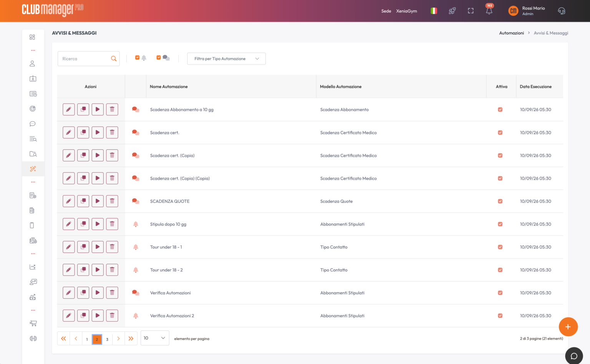The height and width of the screenshot is (364, 590).
Task: Click the search magnifier icon
Action: 114,59
